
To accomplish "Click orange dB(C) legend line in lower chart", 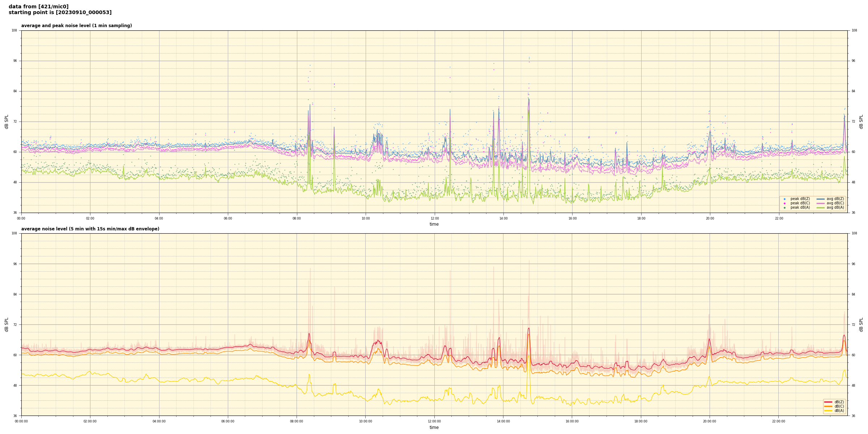I will pos(828,406).
